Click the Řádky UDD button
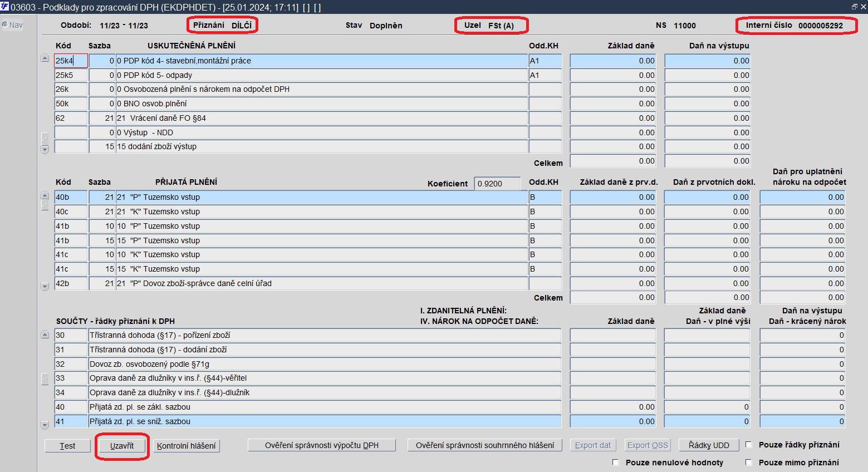 coord(709,445)
